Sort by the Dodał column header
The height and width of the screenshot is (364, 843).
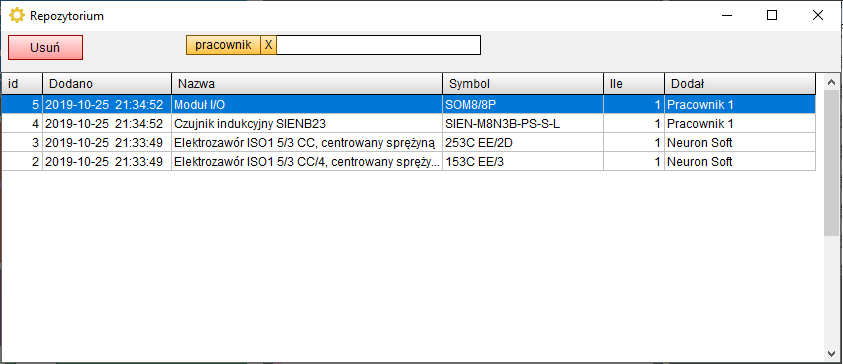(740, 84)
